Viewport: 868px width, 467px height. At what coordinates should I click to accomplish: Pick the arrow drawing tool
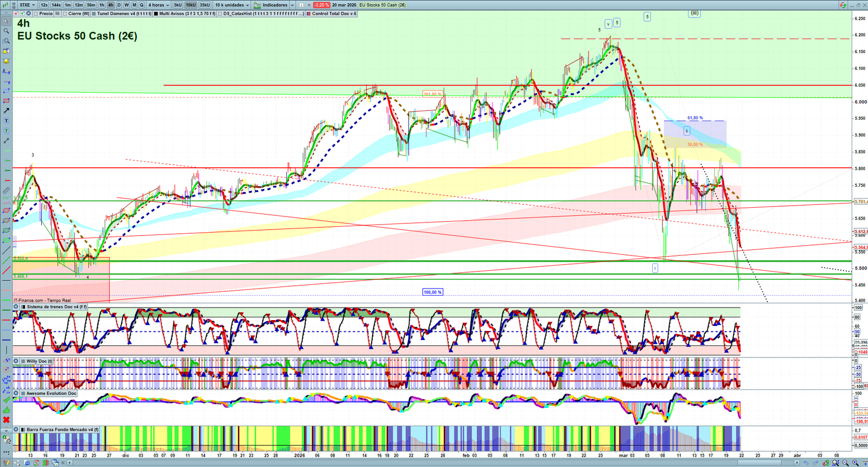[x=7, y=111]
